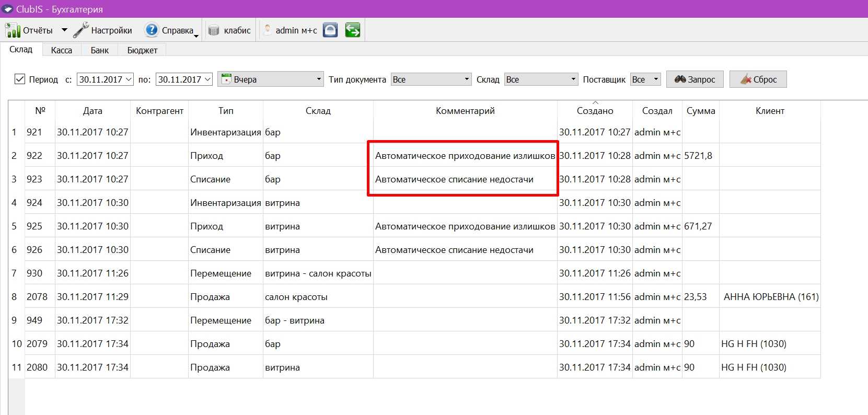Sort by the Тип column header
Screen dimensions: 868x415
coord(226,111)
